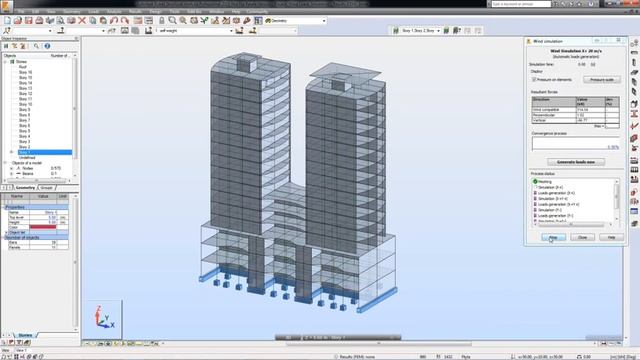Click the green stories icon beside story selector

(x=395, y=31)
